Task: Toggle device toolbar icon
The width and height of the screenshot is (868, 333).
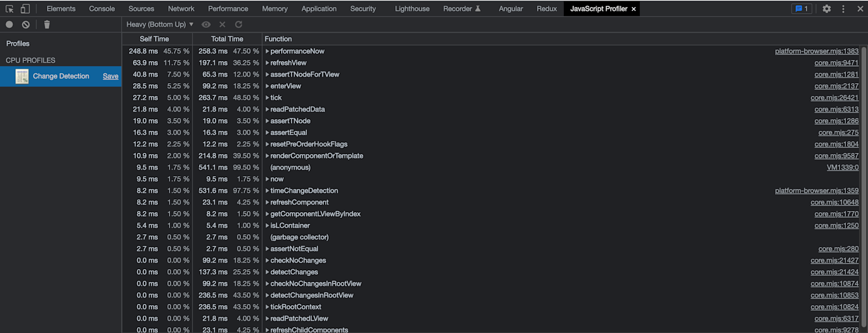Action: point(25,9)
